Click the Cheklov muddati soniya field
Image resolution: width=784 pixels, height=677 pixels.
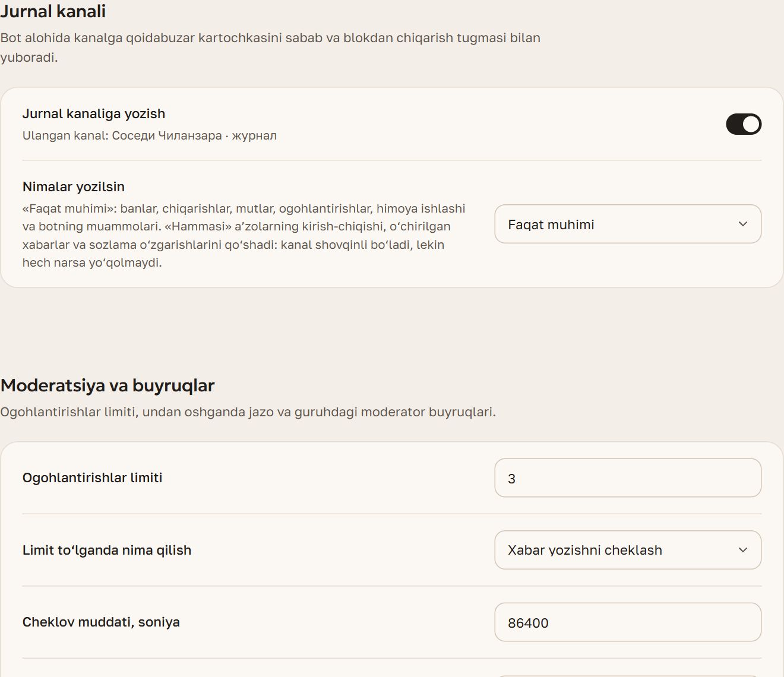click(628, 622)
